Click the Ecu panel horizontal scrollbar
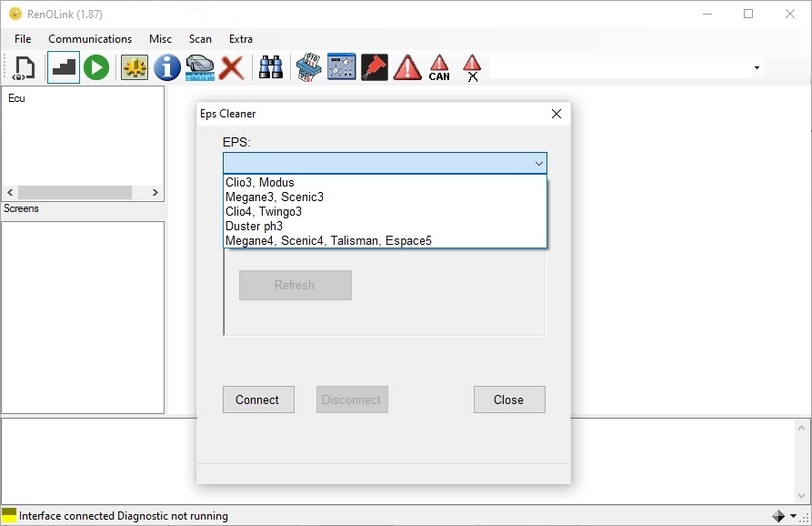The image size is (812, 526). (x=83, y=192)
